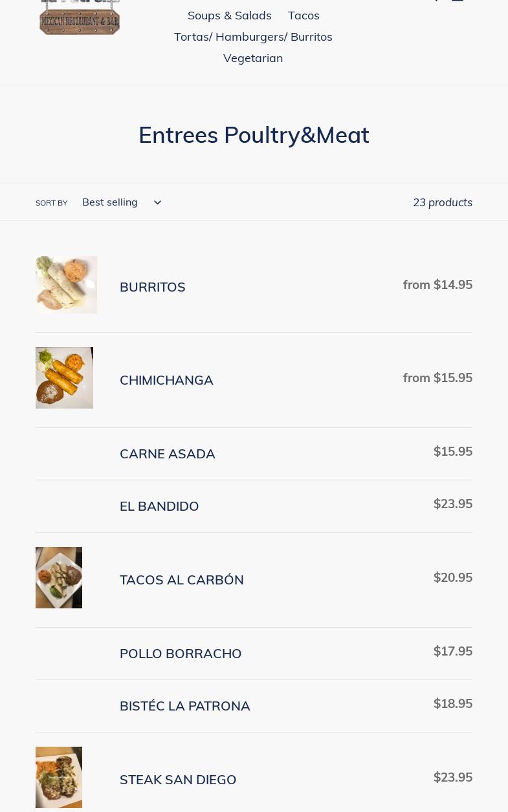The height and width of the screenshot is (812, 508).
Task: Navigate to the Vegetarian category
Action: point(253,58)
